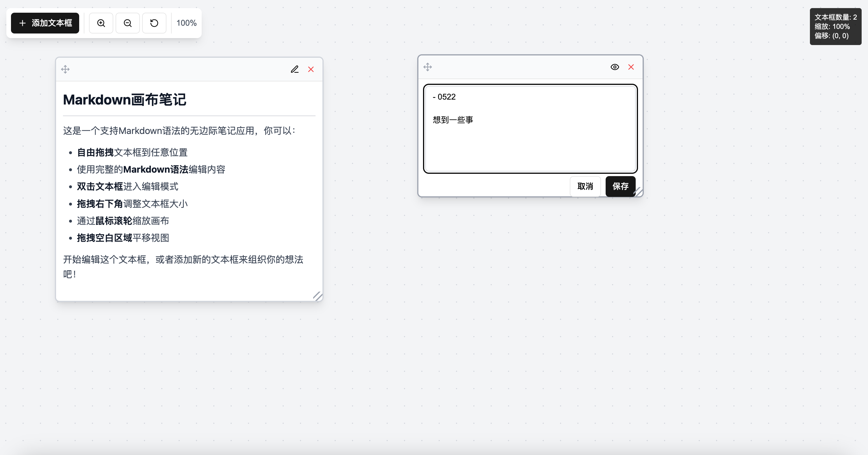
Task: Click the resize grip of Markdown note
Action: 318,296
